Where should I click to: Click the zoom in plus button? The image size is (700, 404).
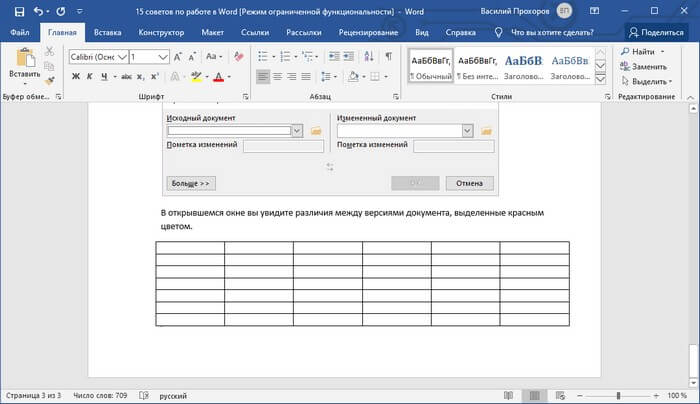click(x=656, y=396)
